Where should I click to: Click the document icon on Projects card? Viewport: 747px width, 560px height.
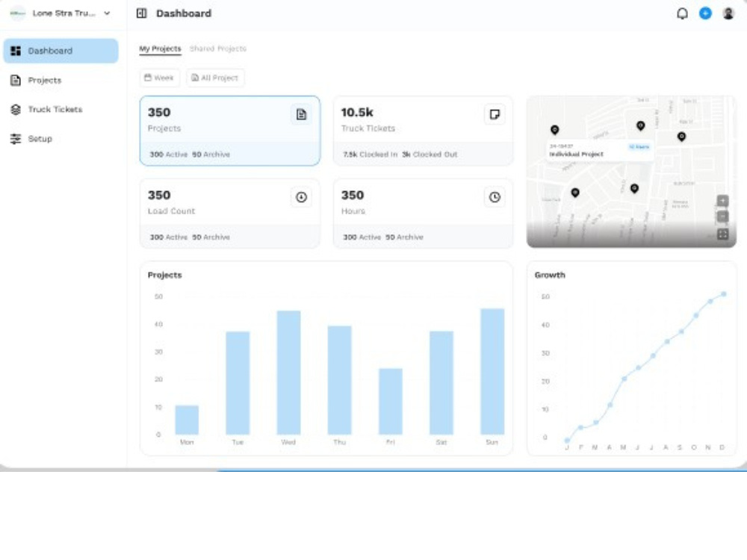tap(301, 114)
